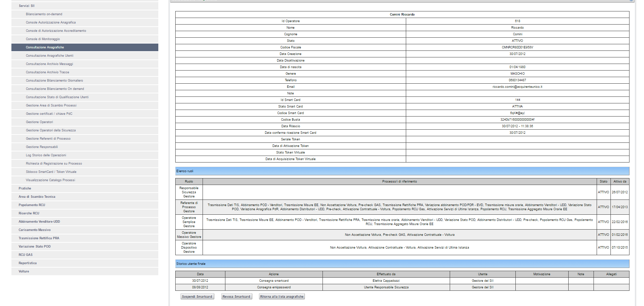
Task: Open Gestione Area di Scambio Processi
Action: [x=85, y=105]
